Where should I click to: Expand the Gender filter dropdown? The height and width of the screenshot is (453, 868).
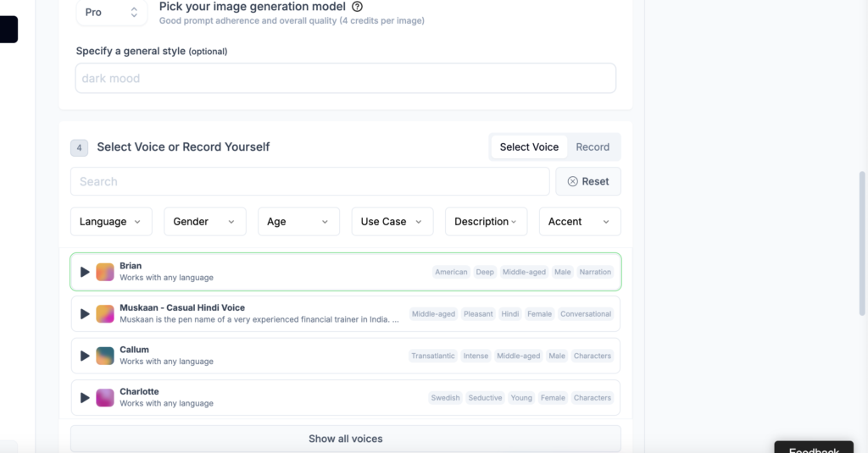pos(204,222)
